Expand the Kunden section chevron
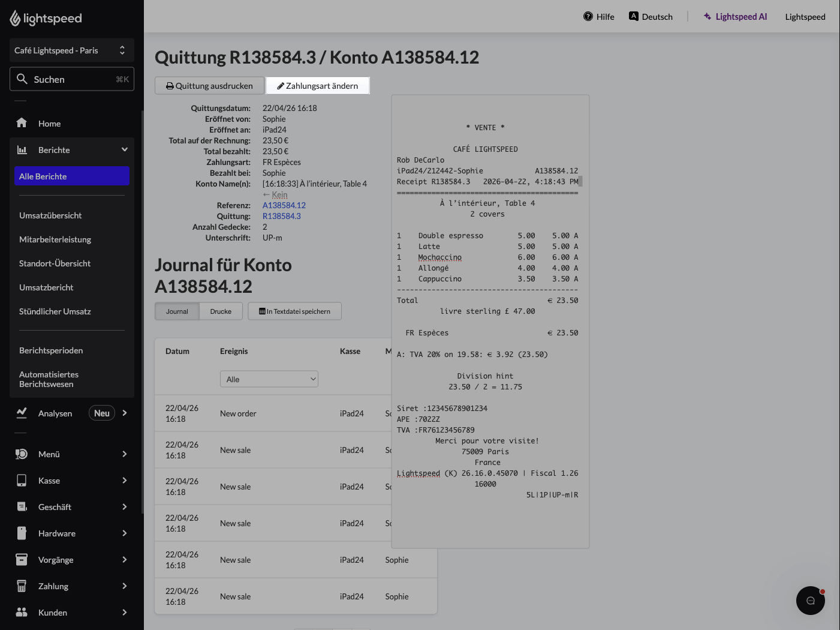Image resolution: width=840 pixels, height=630 pixels. click(125, 612)
